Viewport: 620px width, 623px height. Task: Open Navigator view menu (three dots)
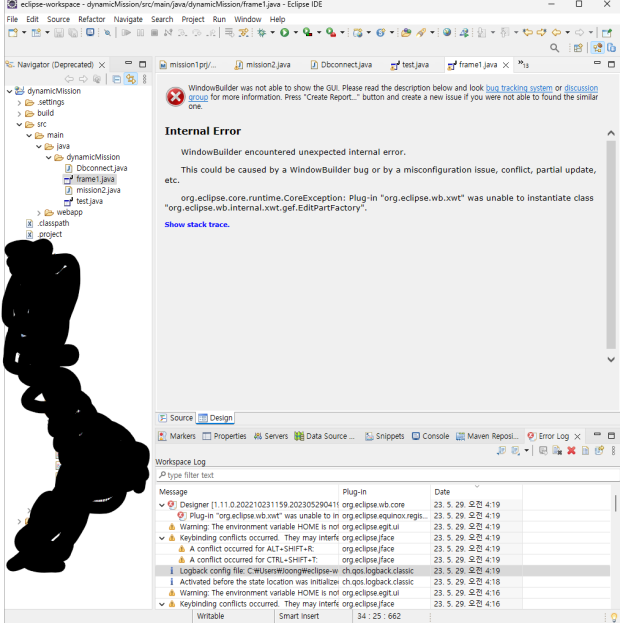click(x=145, y=79)
